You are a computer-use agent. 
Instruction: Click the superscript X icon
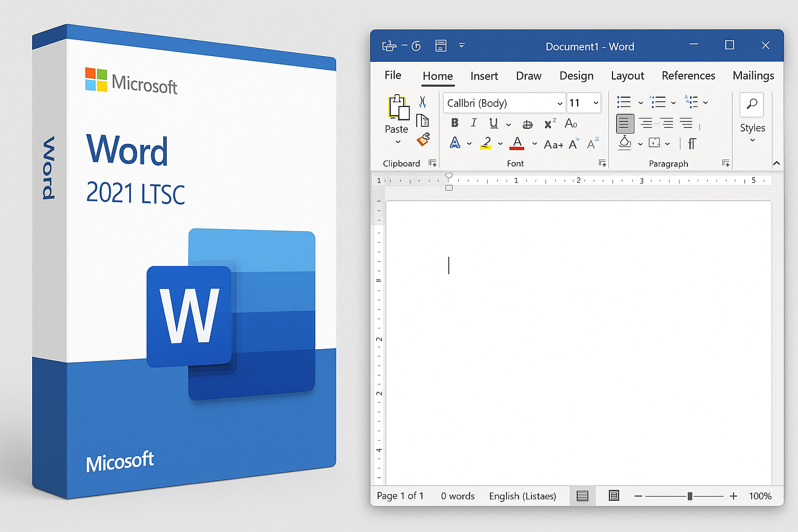[x=550, y=124]
